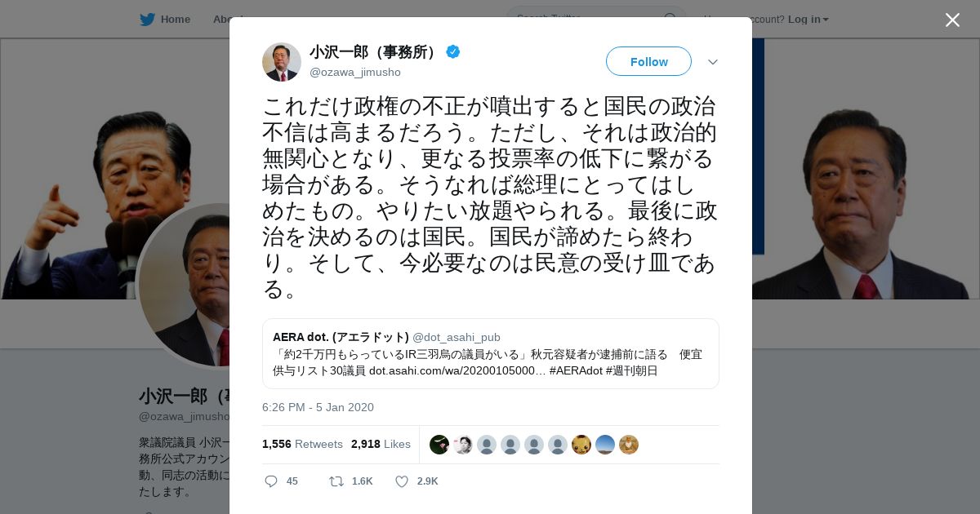Image resolution: width=980 pixels, height=514 pixels.
Task: View the 2,918 Likes list
Action: click(381, 444)
